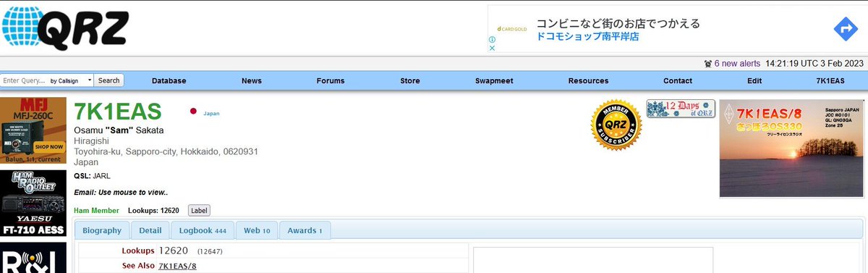Switch to the Detail tab
The height and width of the screenshot is (273, 868).
point(150,230)
